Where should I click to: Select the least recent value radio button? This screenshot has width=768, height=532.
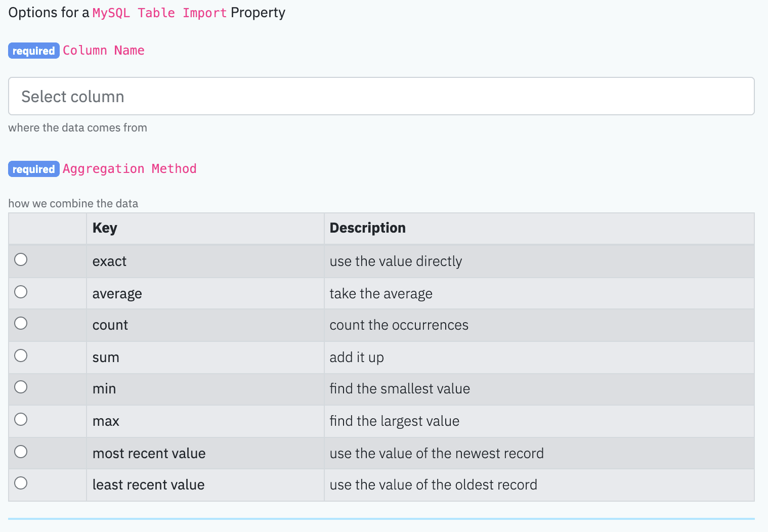pos(21,483)
